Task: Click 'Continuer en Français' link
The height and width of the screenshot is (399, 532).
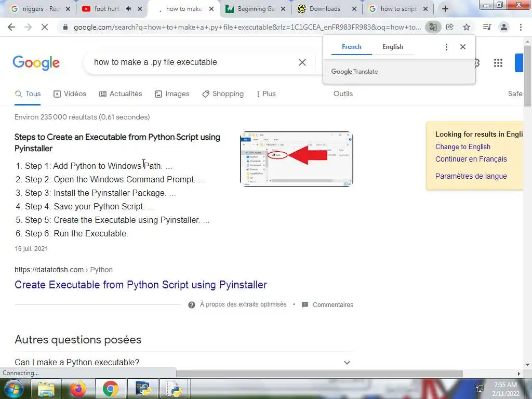Action: [x=471, y=159]
